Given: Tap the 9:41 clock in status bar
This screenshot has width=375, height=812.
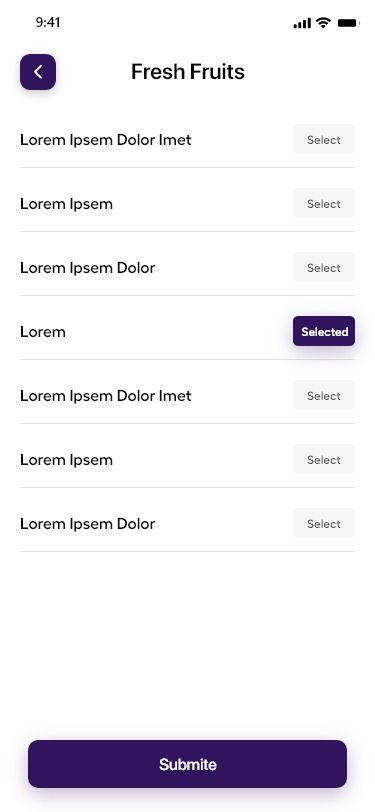Looking at the screenshot, I should point(48,22).
